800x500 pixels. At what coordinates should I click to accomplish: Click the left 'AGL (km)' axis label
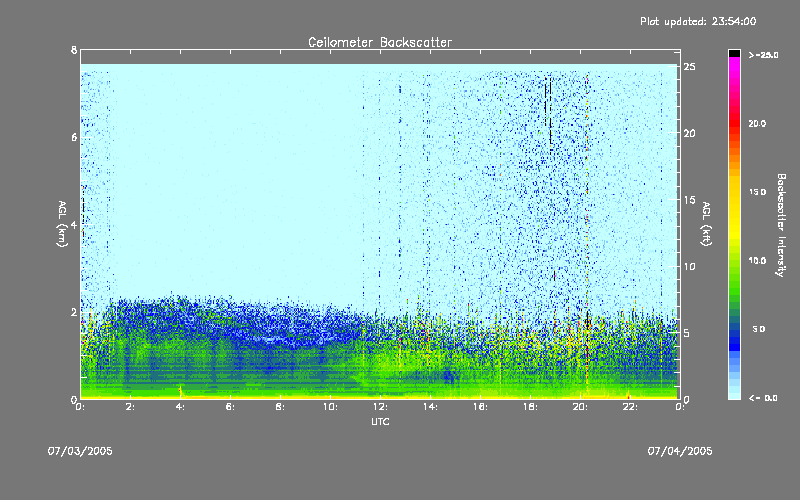click(62, 224)
